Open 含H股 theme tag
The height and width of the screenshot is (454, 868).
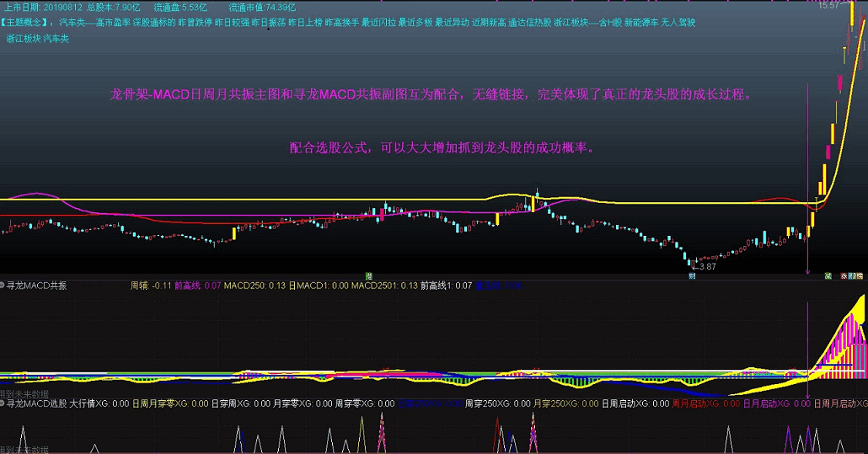pyautogui.click(x=611, y=23)
